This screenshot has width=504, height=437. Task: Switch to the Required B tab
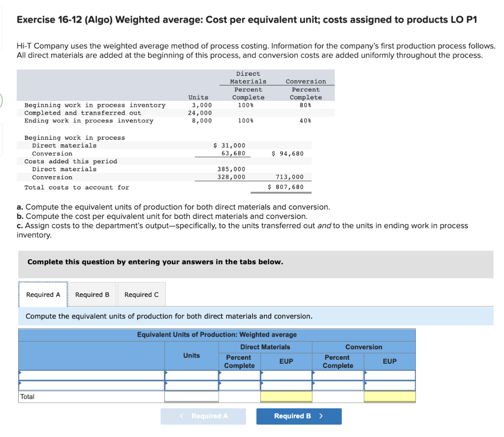tap(92, 294)
